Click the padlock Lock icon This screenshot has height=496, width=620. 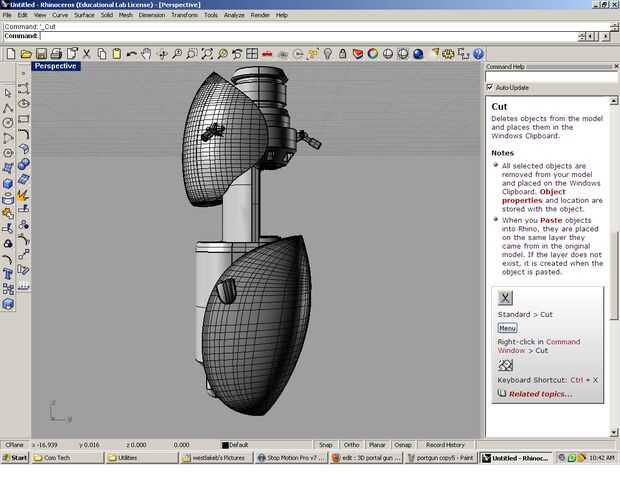click(342, 54)
